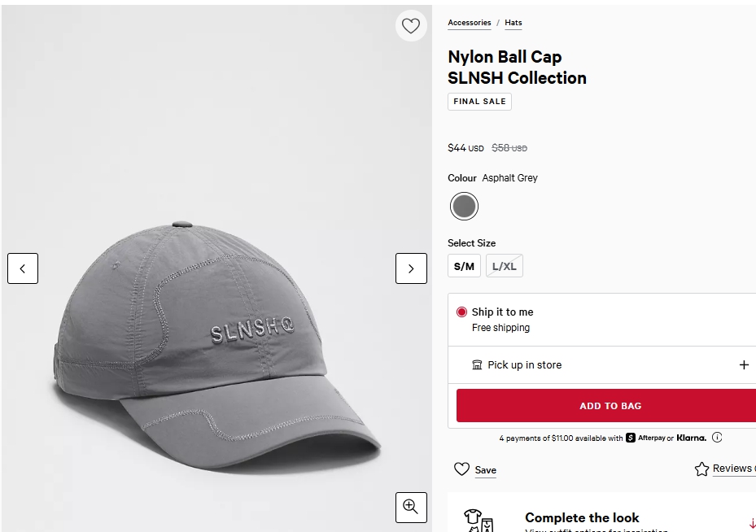
Task: Click the outfit icon in Complete the look
Action: click(479, 521)
